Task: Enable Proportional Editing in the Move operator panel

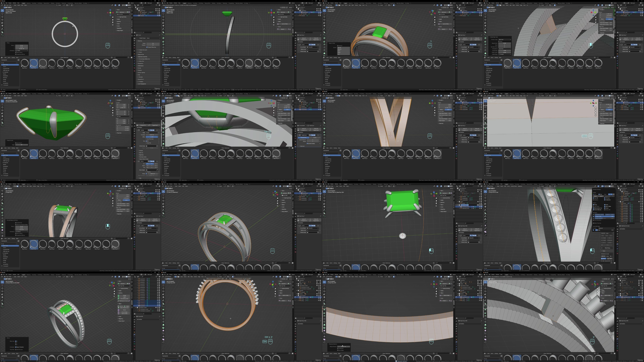Action: (x=16, y=55)
